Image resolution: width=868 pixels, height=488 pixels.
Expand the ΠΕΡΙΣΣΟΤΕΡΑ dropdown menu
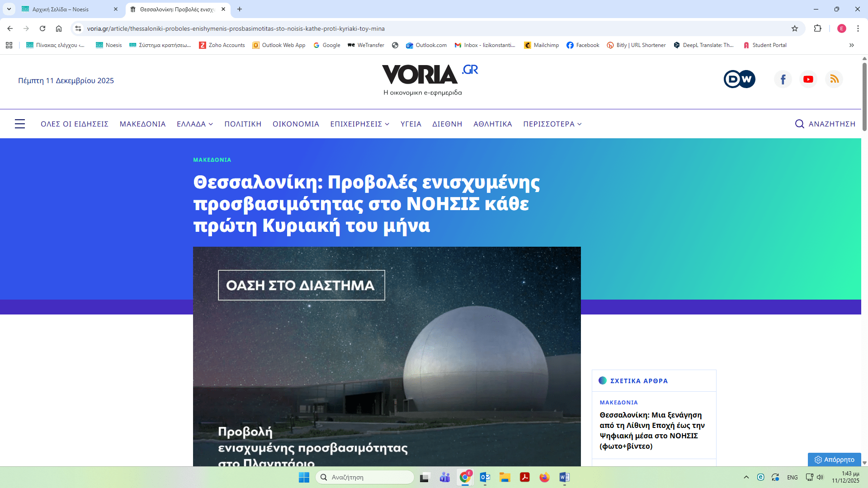pos(552,124)
